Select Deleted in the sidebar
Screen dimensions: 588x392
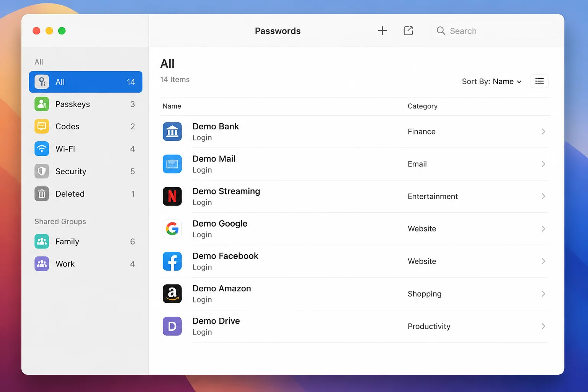85,194
